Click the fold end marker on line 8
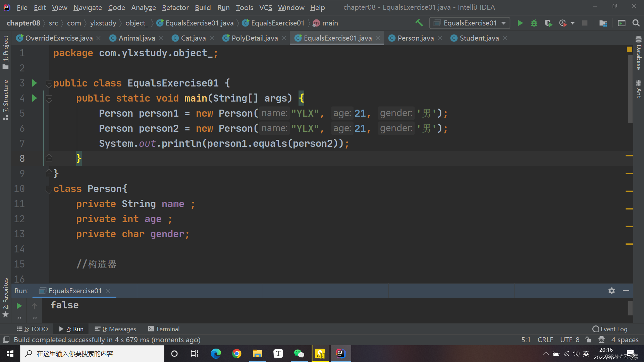The image size is (644, 362). pos(49,158)
